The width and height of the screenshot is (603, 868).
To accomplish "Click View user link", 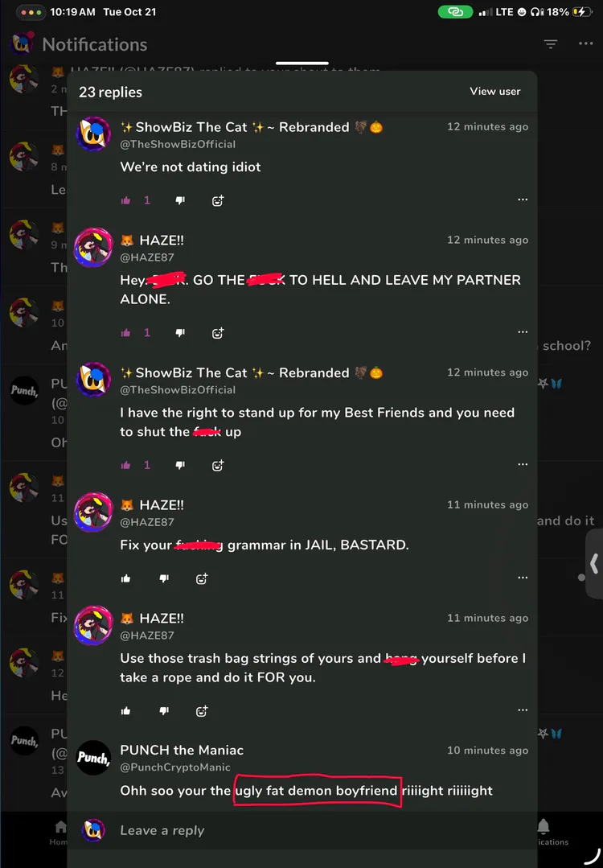I will [x=495, y=92].
